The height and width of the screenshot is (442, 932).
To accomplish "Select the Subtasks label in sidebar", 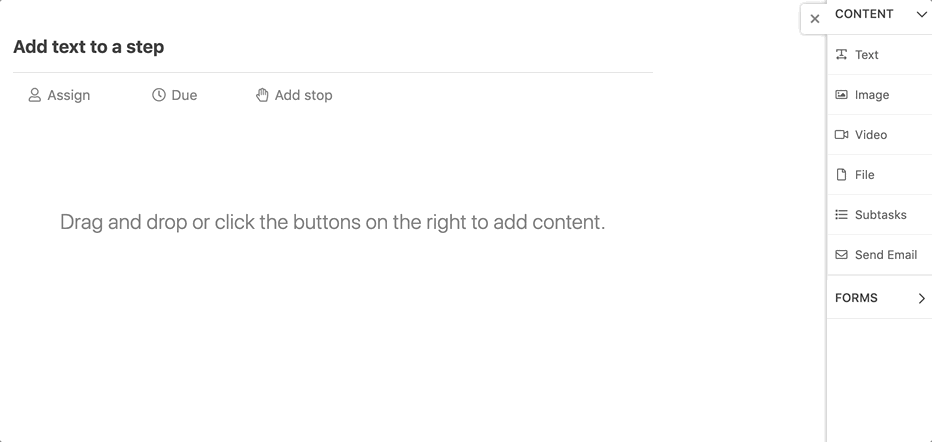I will coord(880,215).
